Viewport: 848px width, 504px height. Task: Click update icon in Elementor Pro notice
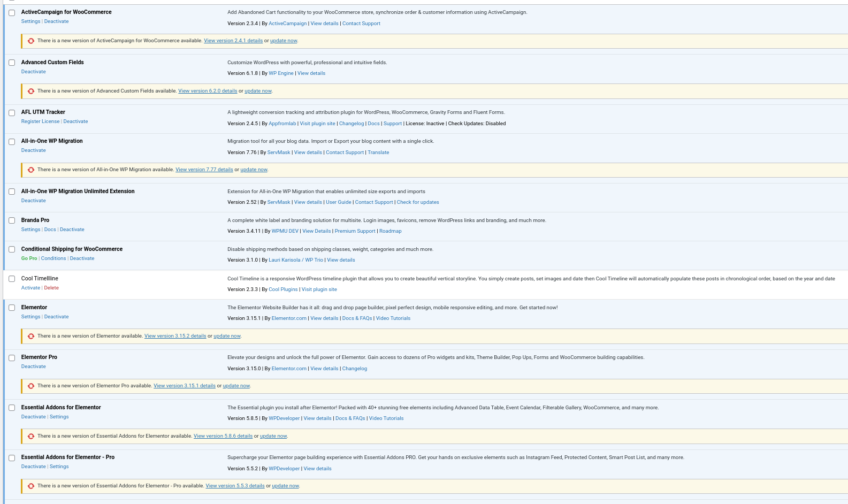[31, 386]
